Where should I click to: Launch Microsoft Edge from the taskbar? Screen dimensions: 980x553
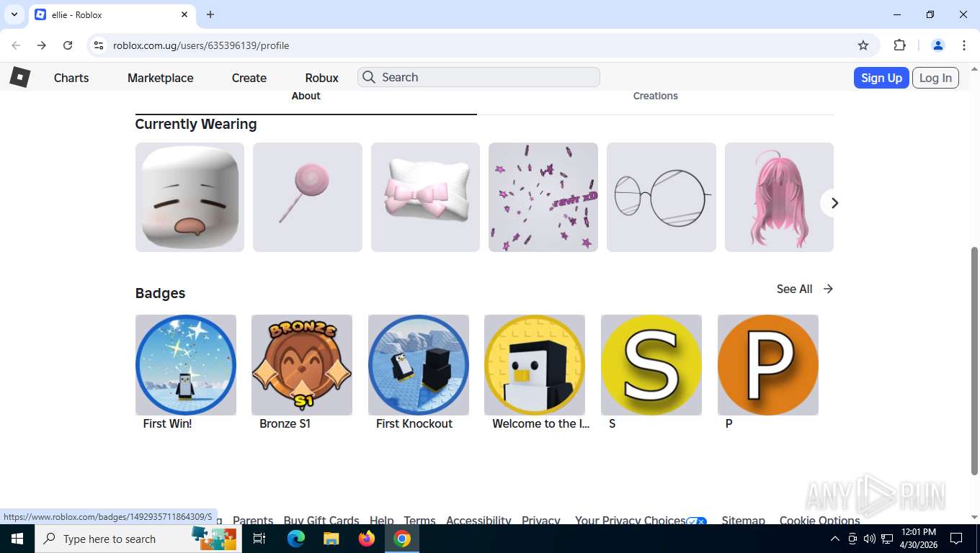coord(295,539)
